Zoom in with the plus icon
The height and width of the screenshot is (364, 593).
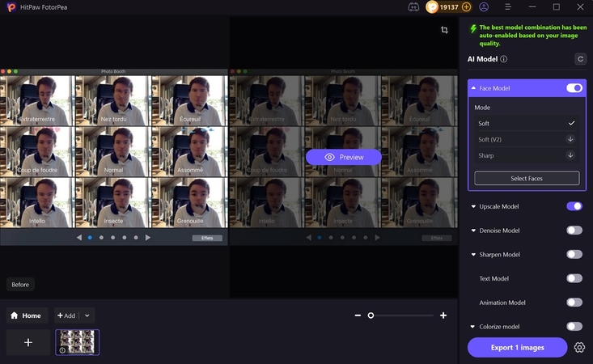(443, 315)
